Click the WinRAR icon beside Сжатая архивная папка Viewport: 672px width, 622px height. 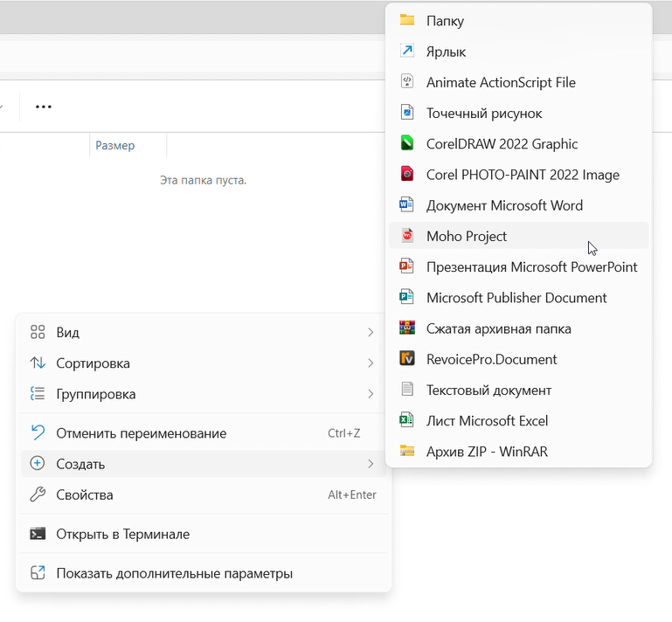coord(406,328)
